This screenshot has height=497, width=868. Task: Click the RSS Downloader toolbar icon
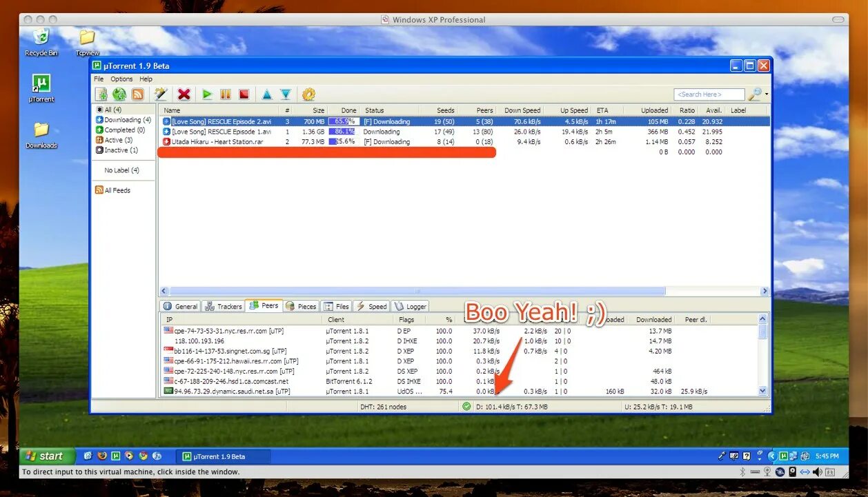pyautogui.click(x=137, y=94)
